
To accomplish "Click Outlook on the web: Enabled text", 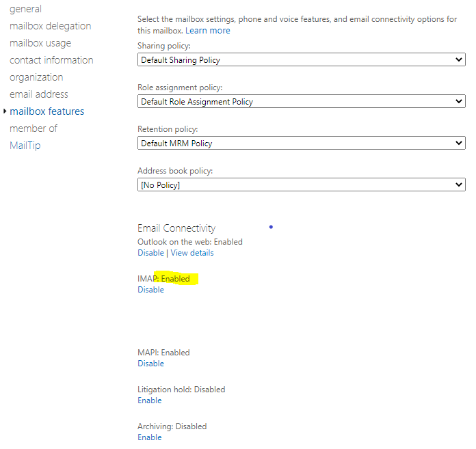I will 190,242.
